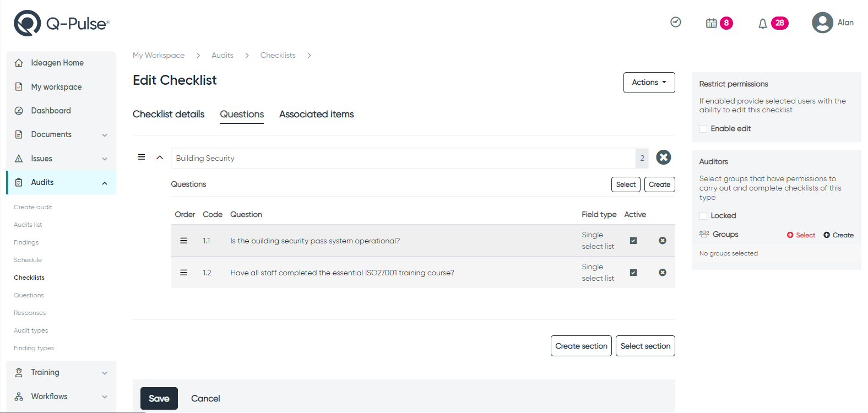Click the Groups people icon
Screen dimensions: 868x413
(x=704, y=234)
